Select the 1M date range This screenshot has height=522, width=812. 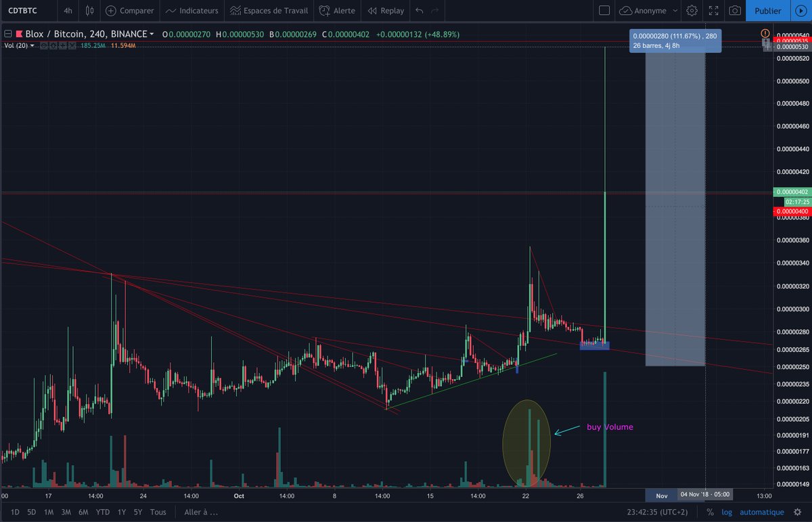[x=49, y=512]
